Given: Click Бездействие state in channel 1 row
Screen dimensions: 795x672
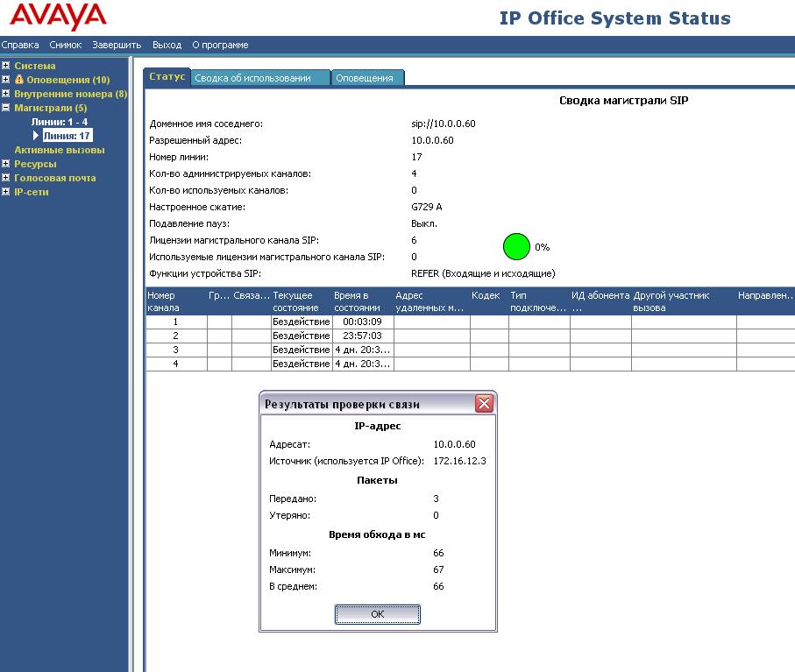Looking at the screenshot, I should pyautogui.click(x=302, y=322).
